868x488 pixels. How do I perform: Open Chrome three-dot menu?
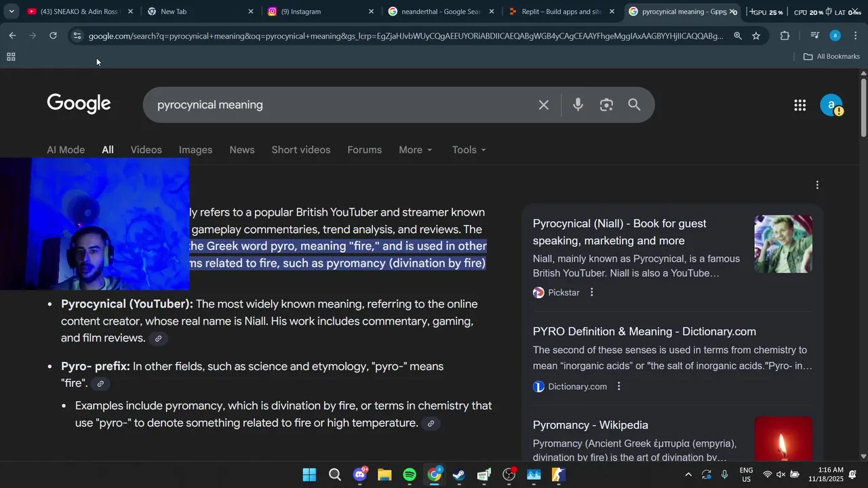coord(855,36)
